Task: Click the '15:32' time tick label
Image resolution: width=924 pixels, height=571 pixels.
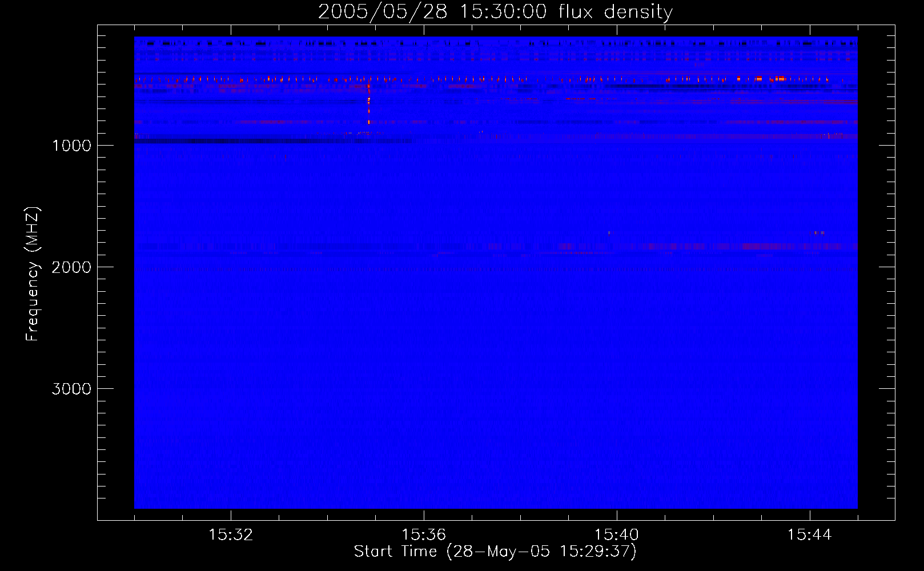Action: (231, 534)
